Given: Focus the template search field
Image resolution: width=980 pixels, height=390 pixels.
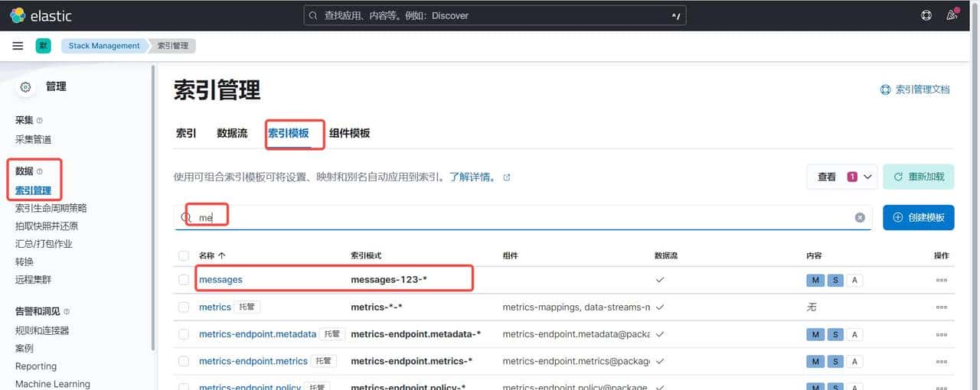Looking at the screenshot, I should (x=523, y=217).
